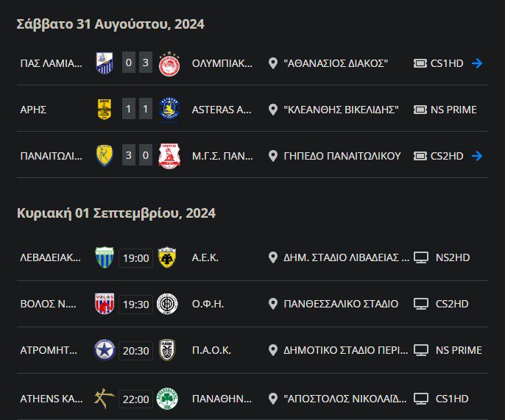Click the PAOK team crest
505x420 pixels.
point(167,350)
